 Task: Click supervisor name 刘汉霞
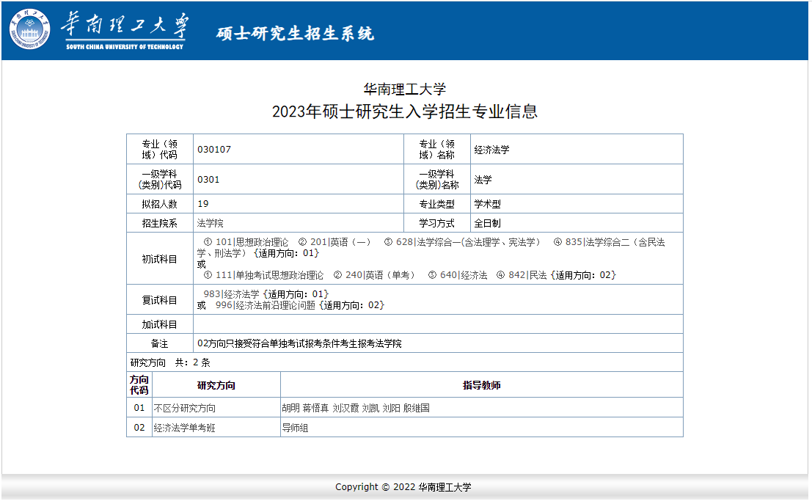pos(345,408)
